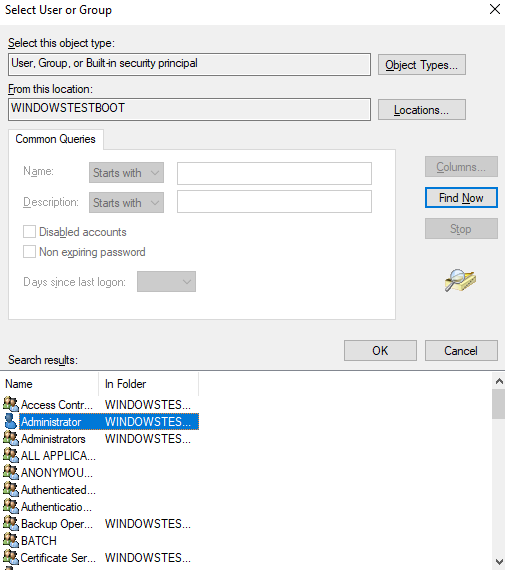Click the Find Now button
Viewport: 505px width, 571px height.
(461, 198)
